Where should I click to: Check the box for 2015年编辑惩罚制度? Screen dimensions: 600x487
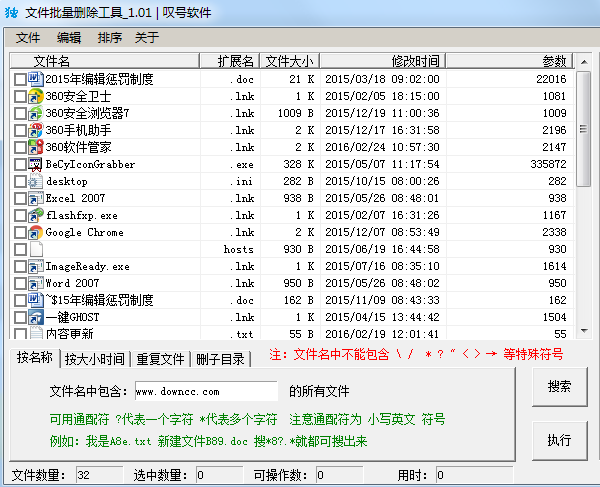[x=20, y=80]
